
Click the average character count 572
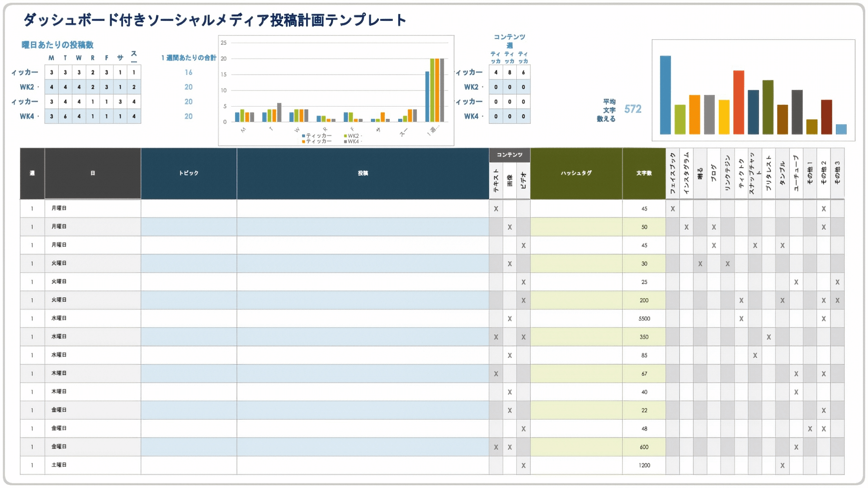point(632,109)
